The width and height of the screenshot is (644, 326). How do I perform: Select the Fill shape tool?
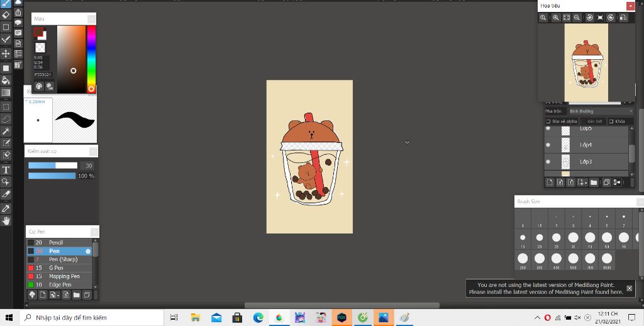[6, 68]
